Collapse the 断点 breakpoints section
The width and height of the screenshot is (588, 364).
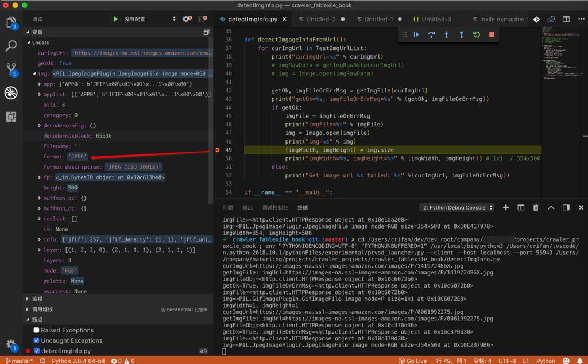28,320
